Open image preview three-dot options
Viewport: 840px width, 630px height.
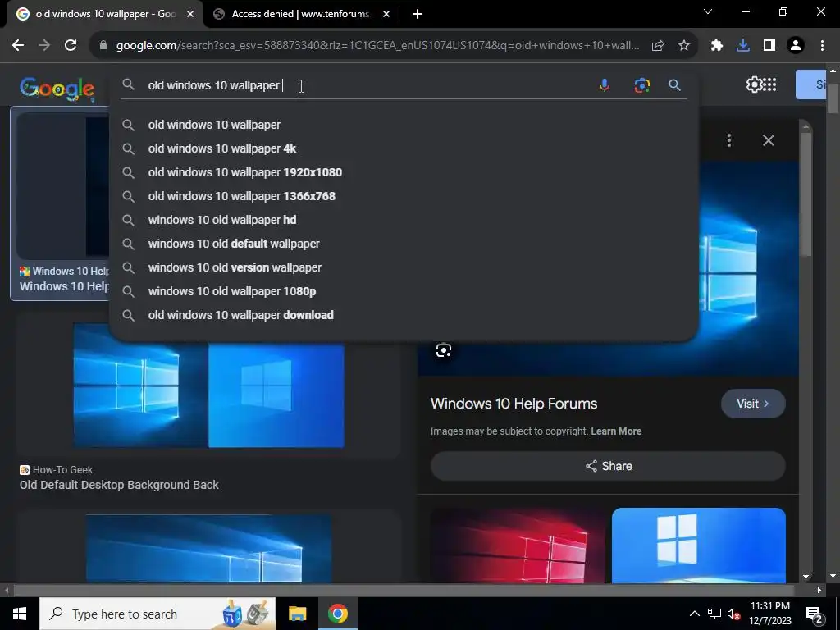click(x=729, y=140)
